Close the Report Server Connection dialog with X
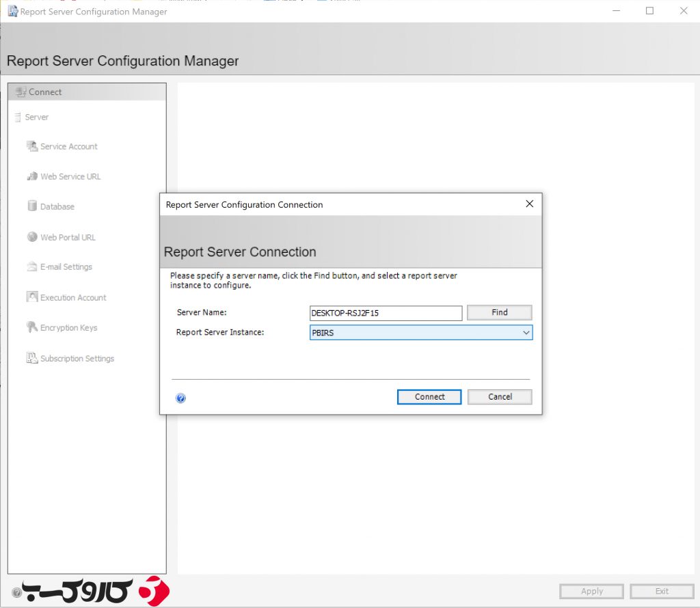 tap(529, 204)
